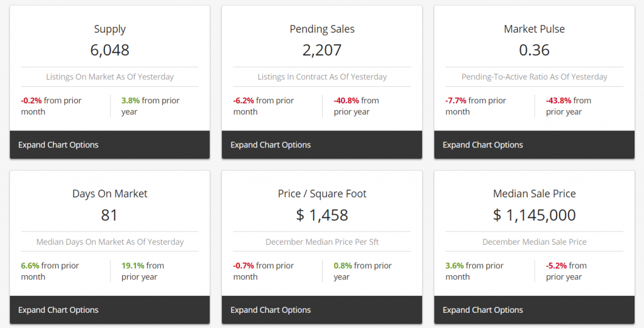Select the Days On Market title
This screenshot has height=328, width=644.
coord(110,194)
